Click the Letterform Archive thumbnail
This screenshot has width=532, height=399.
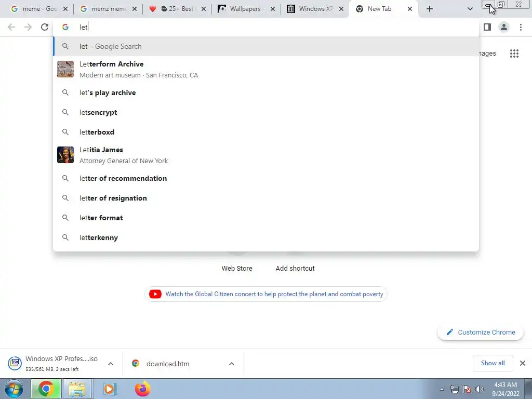(65, 69)
